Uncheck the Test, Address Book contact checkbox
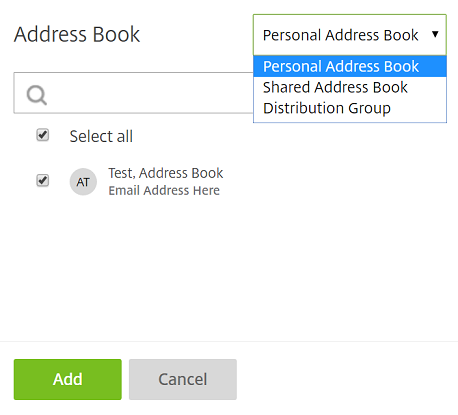 pyautogui.click(x=43, y=180)
